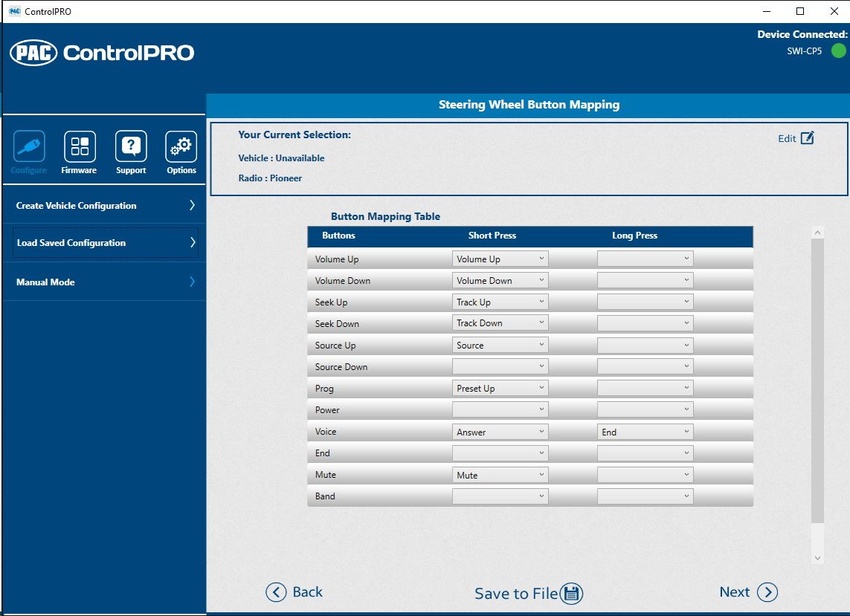850x616 pixels.
Task: Click the 'Button Mapping Table' heading
Action: [x=385, y=216]
